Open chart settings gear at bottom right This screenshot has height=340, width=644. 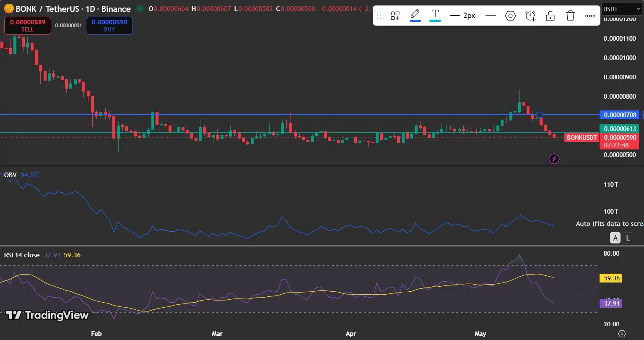click(x=622, y=334)
